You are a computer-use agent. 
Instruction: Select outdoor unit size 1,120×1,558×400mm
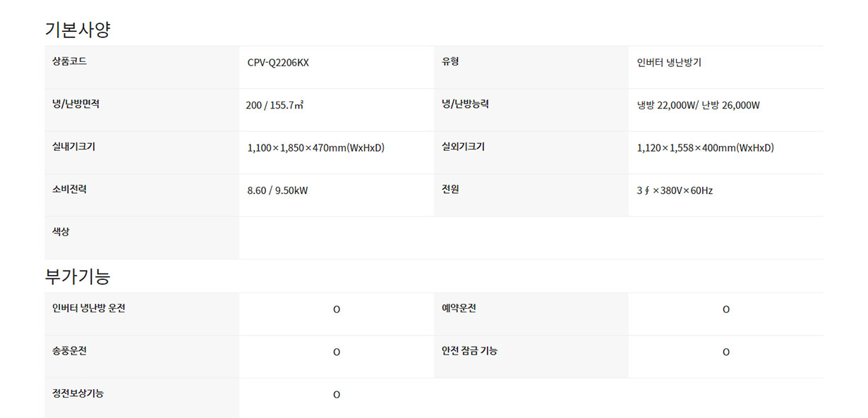point(705,148)
